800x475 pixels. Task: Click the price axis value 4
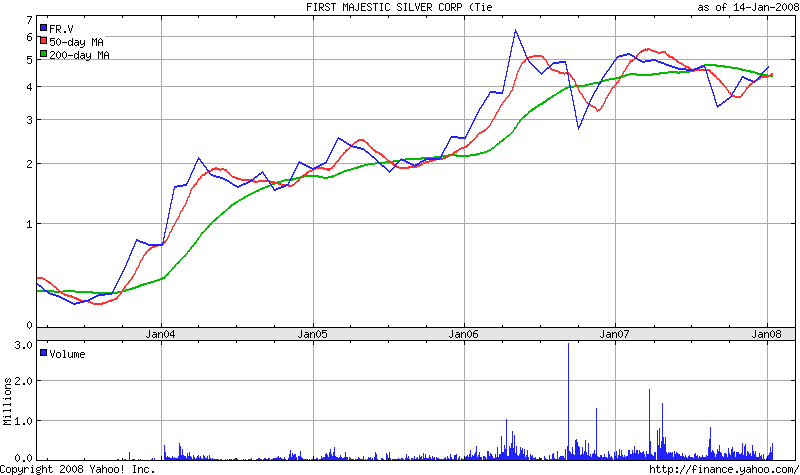[30, 87]
